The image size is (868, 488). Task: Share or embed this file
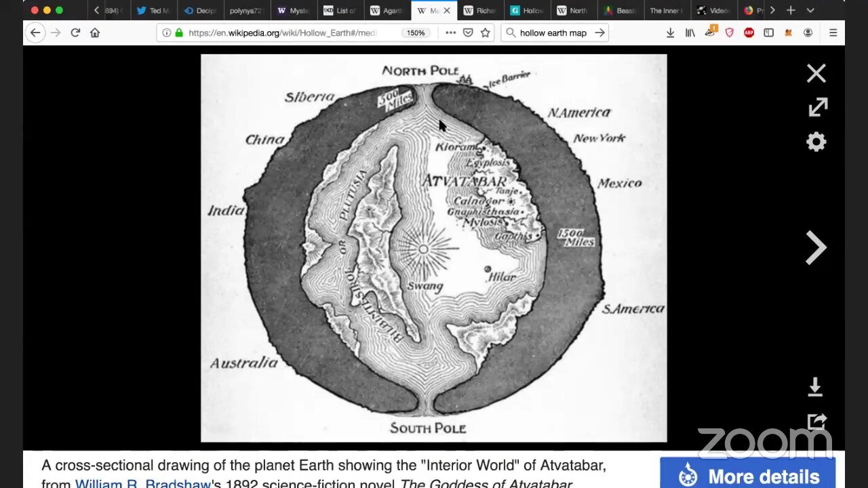pyautogui.click(x=817, y=422)
